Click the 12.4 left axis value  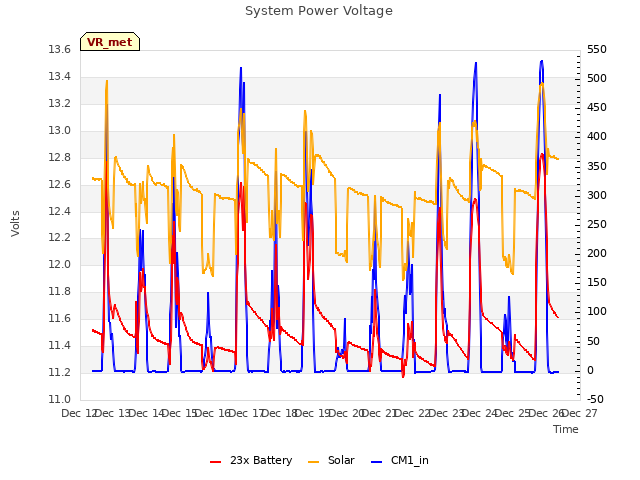60,211
